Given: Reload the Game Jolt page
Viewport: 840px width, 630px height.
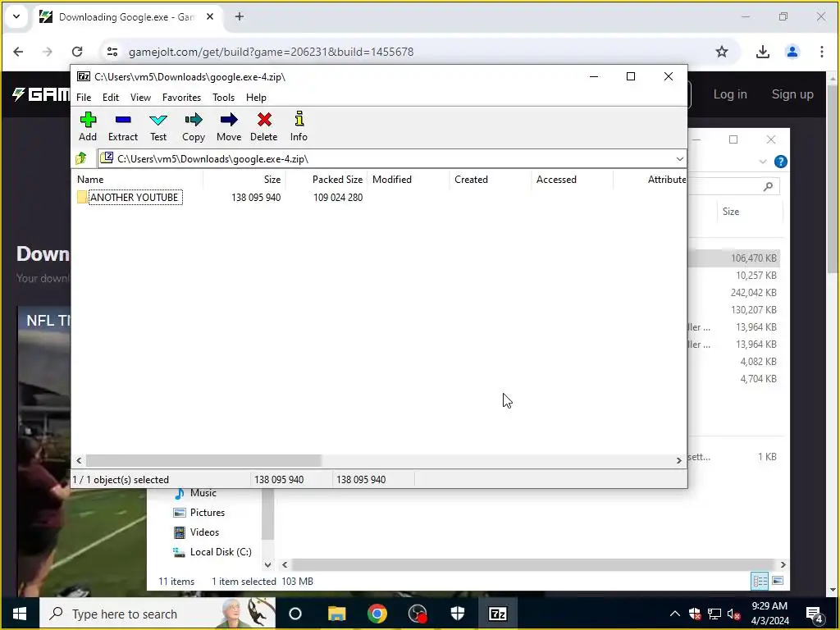Looking at the screenshot, I should [77, 52].
